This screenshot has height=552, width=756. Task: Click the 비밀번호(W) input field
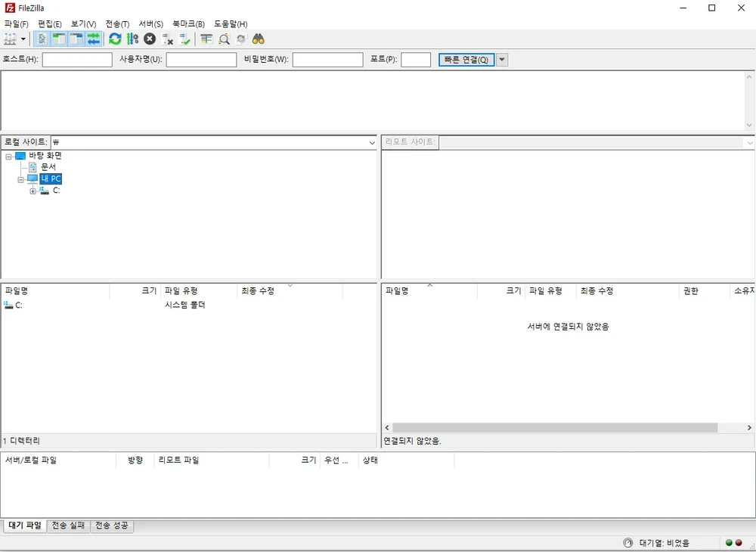328,60
